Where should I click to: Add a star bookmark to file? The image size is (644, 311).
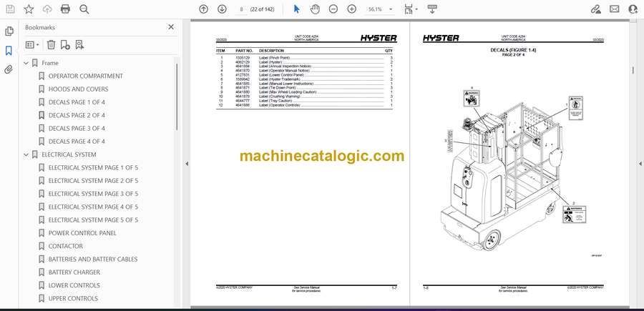pos(29,9)
